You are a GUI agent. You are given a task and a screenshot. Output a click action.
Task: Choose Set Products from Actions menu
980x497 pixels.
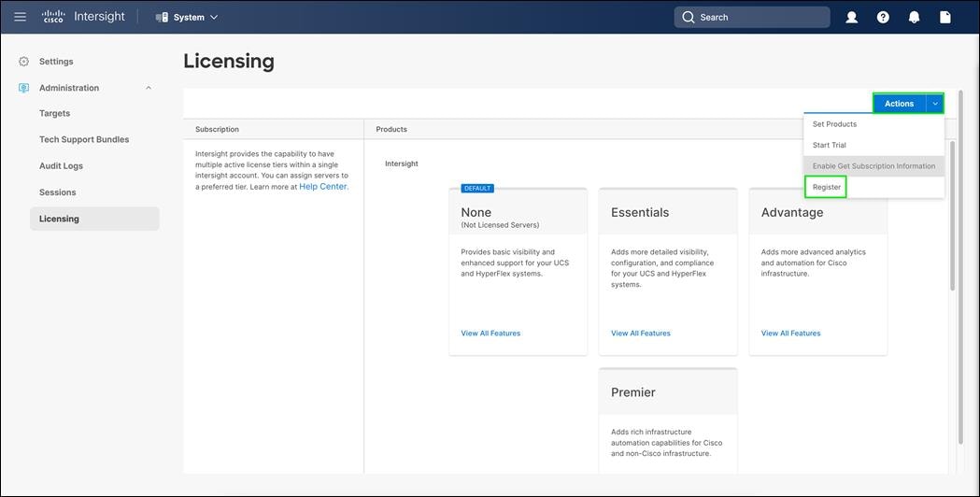click(873, 124)
